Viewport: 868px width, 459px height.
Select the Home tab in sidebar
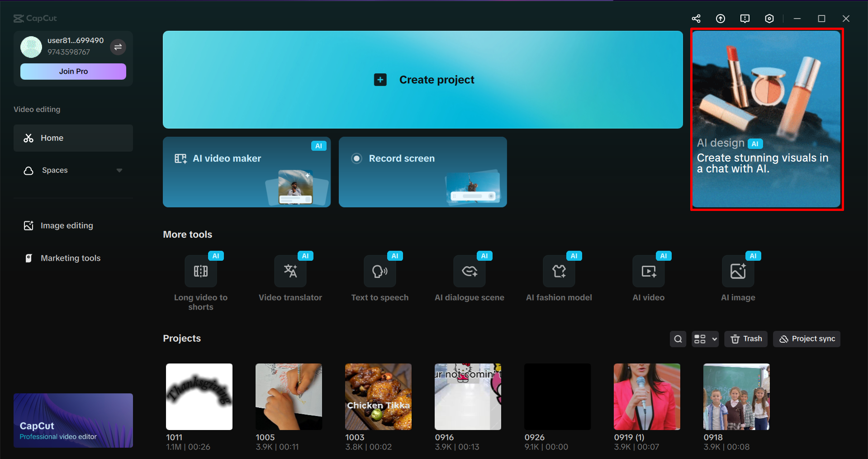click(x=52, y=138)
